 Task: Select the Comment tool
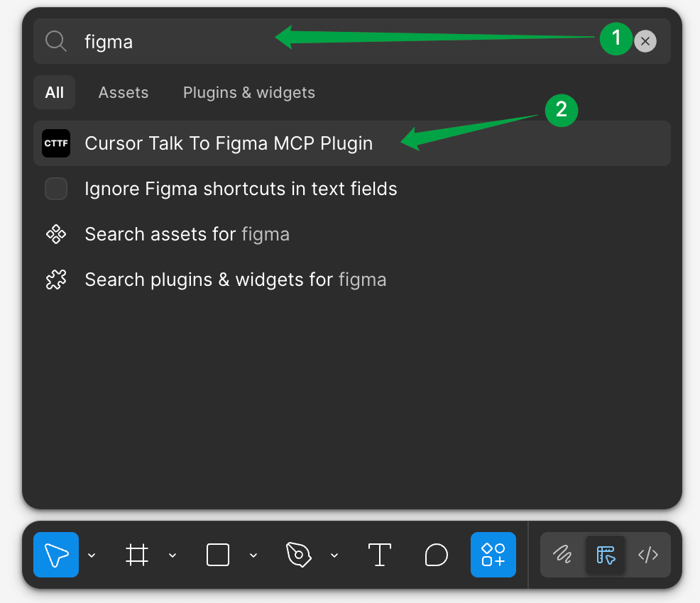tap(436, 555)
